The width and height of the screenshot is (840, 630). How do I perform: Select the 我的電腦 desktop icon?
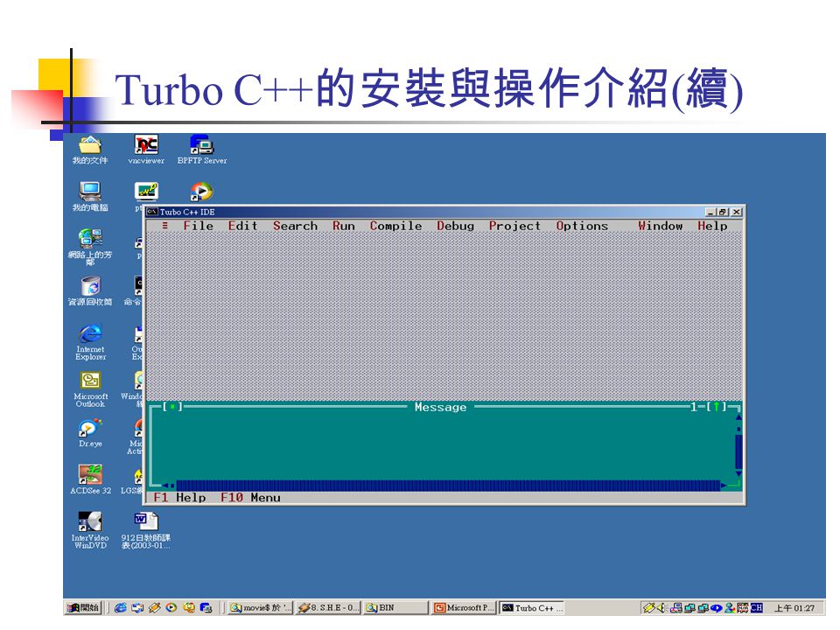click(90, 196)
